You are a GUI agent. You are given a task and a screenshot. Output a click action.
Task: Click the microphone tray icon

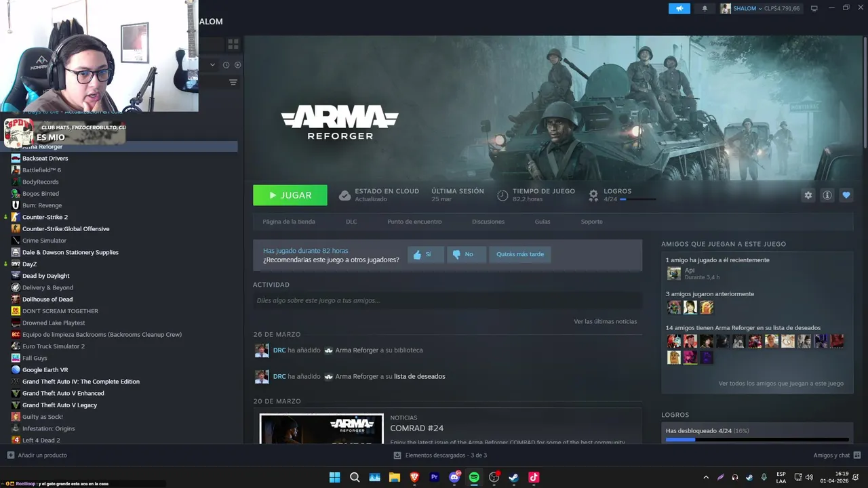coord(764,477)
